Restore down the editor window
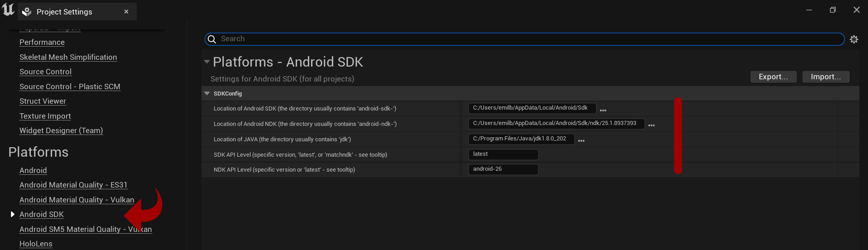 pos(833,10)
